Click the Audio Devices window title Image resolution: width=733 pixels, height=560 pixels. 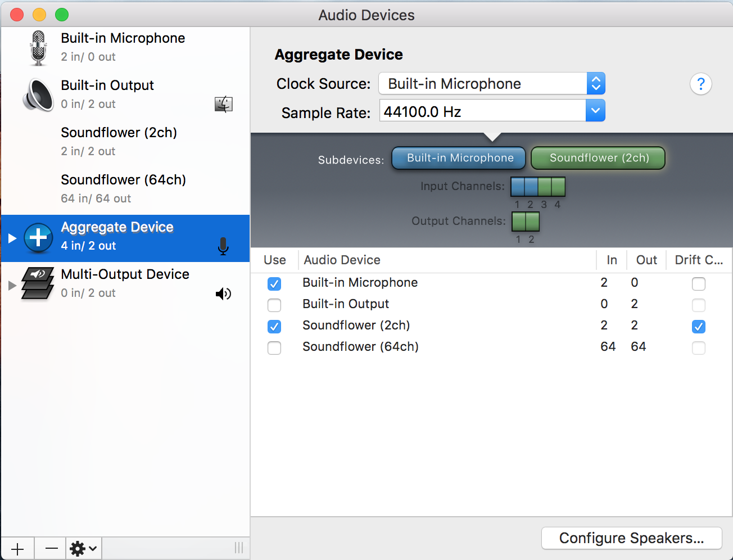tap(366, 15)
